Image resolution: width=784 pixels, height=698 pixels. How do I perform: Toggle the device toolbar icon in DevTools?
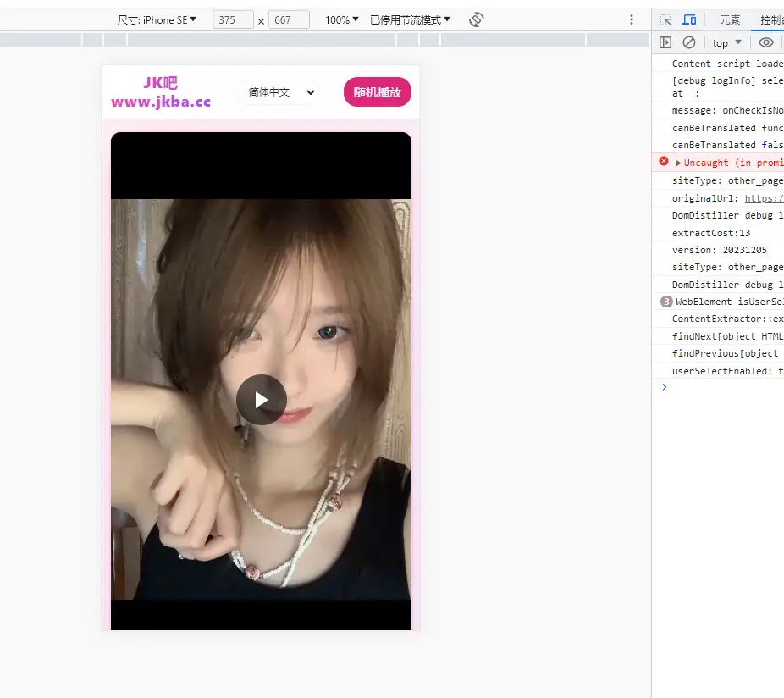[x=689, y=20]
